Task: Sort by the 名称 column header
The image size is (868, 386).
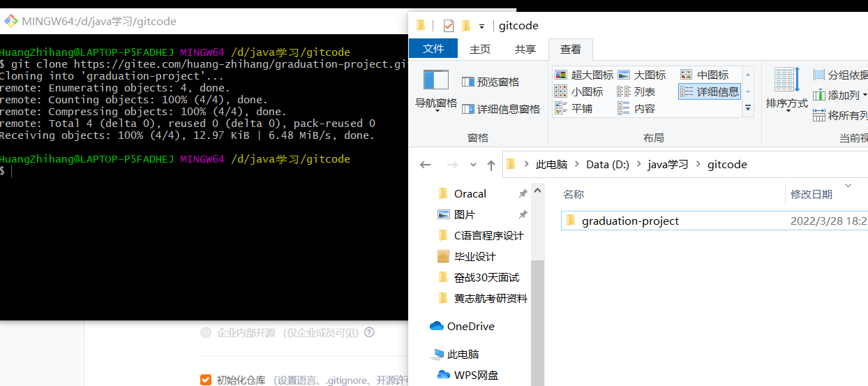Action: 574,195
